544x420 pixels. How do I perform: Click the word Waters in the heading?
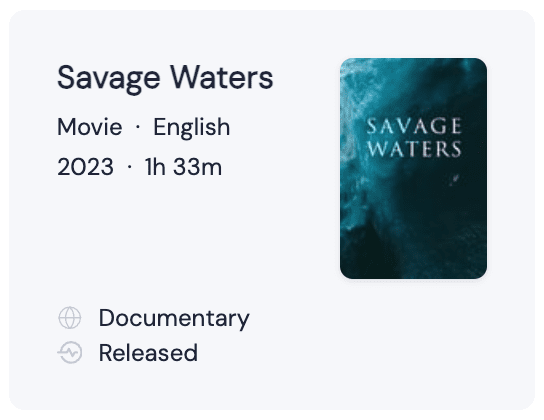click(x=222, y=77)
